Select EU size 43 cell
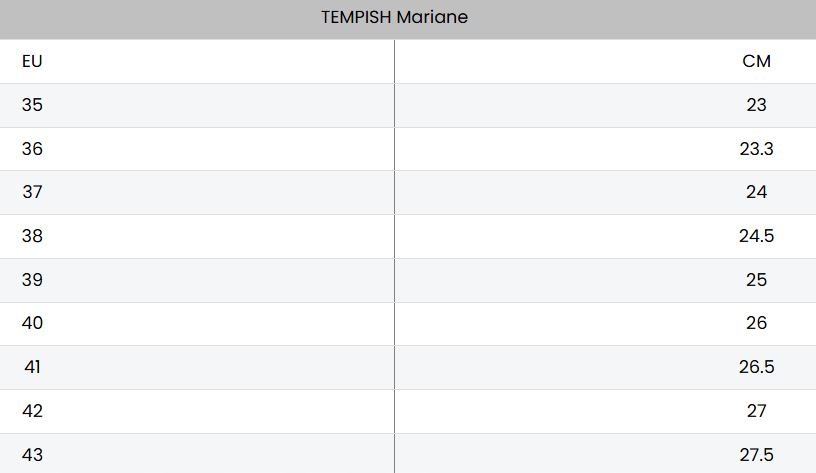Viewport: 816px width, 473px height. (x=32, y=455)
